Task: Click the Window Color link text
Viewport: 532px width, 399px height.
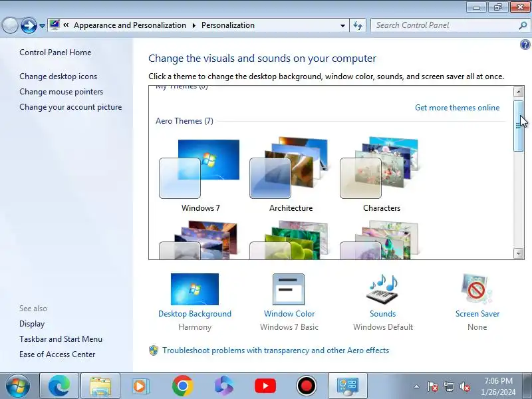Action: [289, 314]
